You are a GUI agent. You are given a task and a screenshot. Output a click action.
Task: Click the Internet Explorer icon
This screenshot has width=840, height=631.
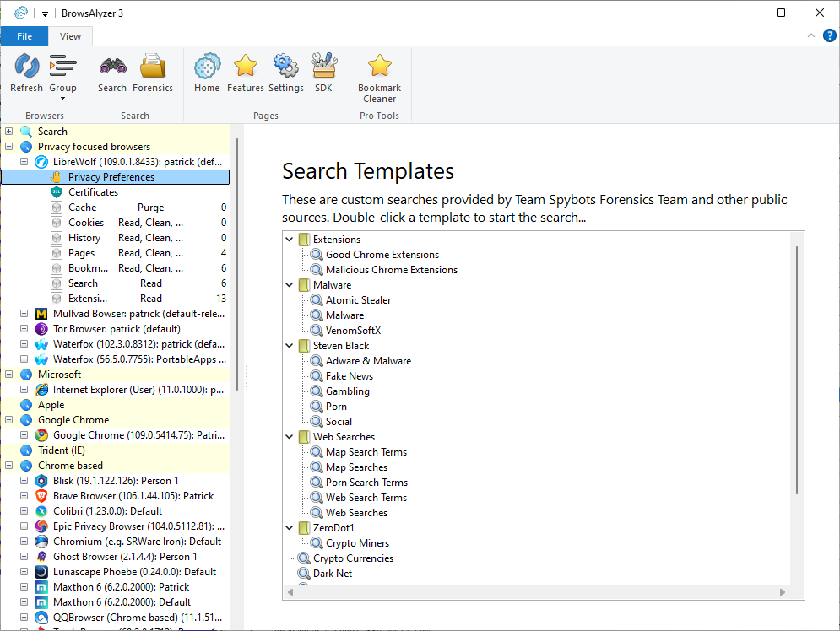pyautogui.click(x=41, y=390)
